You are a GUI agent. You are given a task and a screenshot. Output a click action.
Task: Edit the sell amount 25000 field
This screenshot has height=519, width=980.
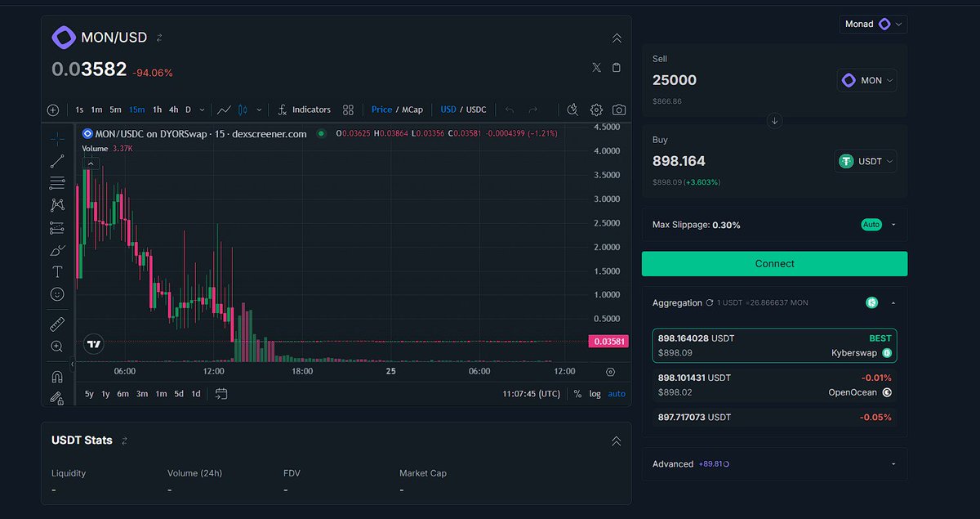point(675,80)
